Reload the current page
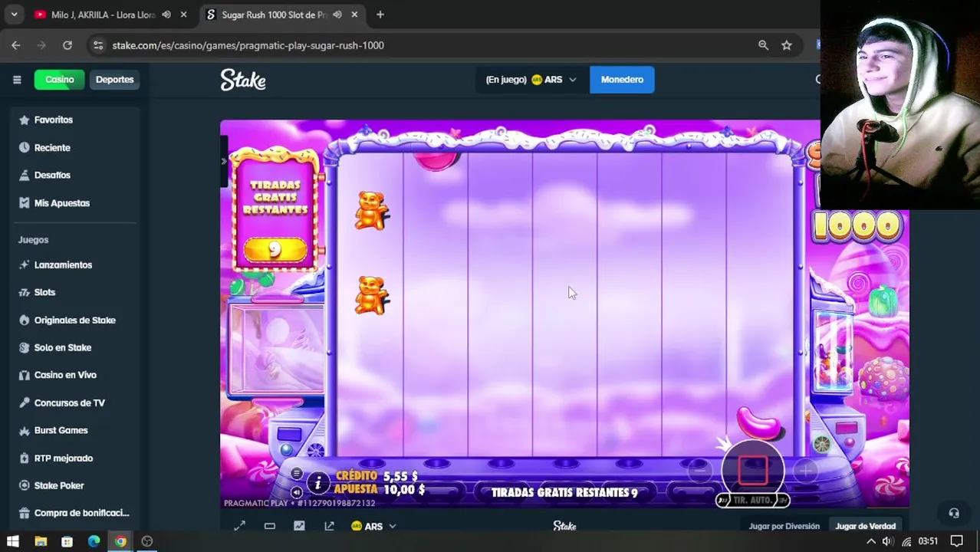The image size is (980, 552). tap(67, 45)
